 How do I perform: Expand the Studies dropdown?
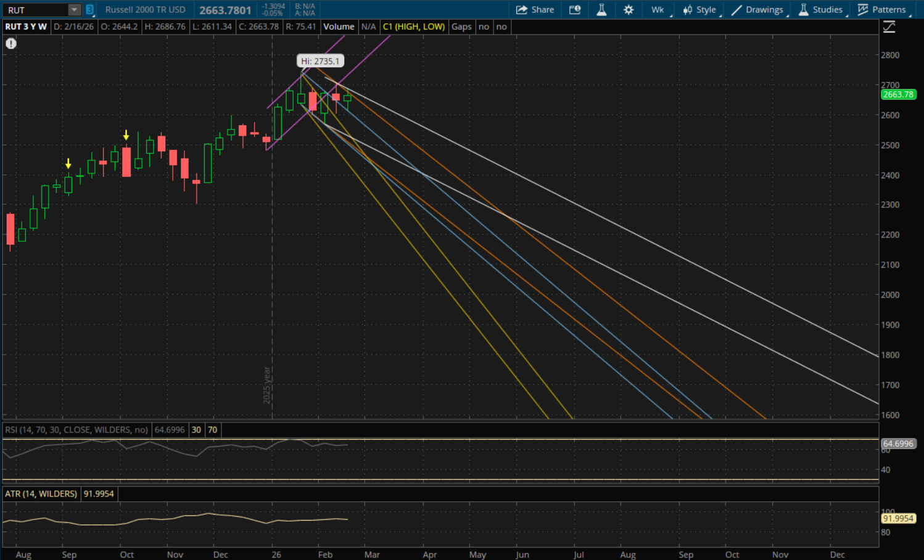tap(820, 10)
